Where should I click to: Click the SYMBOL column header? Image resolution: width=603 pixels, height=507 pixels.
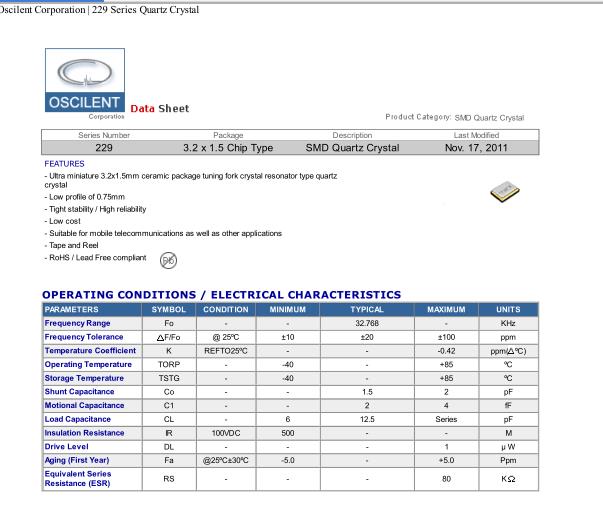169,310
